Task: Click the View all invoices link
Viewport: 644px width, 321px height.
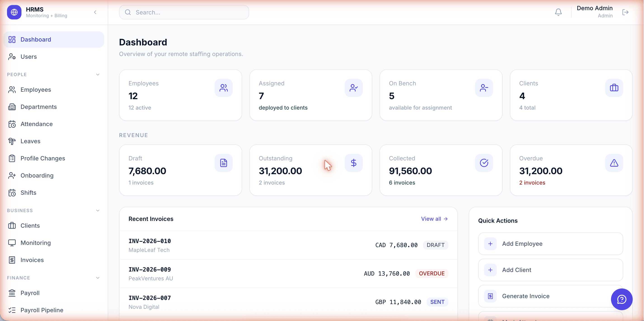Action: tap(434, 219)
